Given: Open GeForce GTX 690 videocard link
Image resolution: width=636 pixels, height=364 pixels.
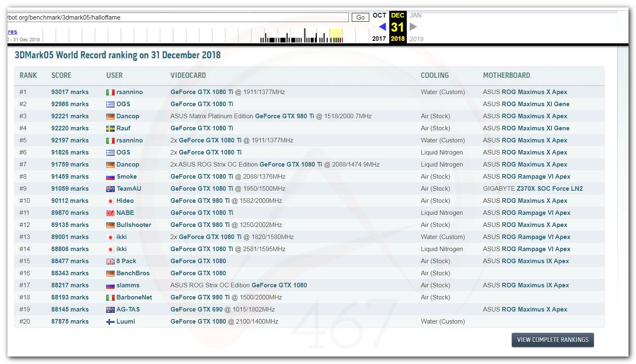Looking at the screenshot, I should pyautogui.click(x=196, y=309).
